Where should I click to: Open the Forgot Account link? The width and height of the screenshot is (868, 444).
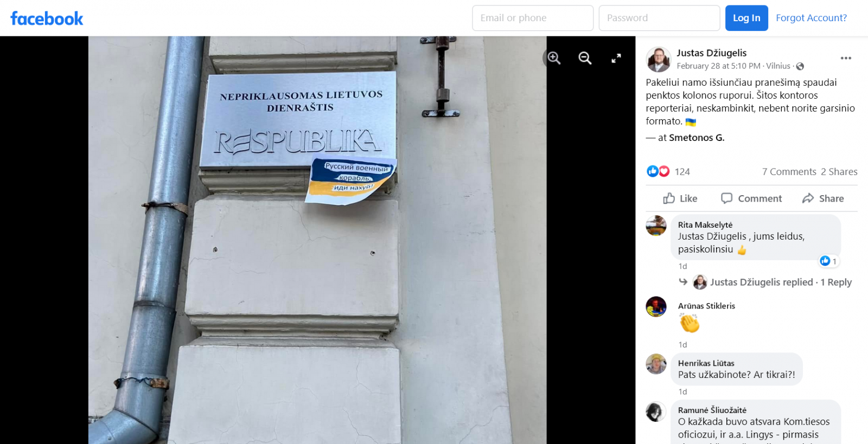811,18
